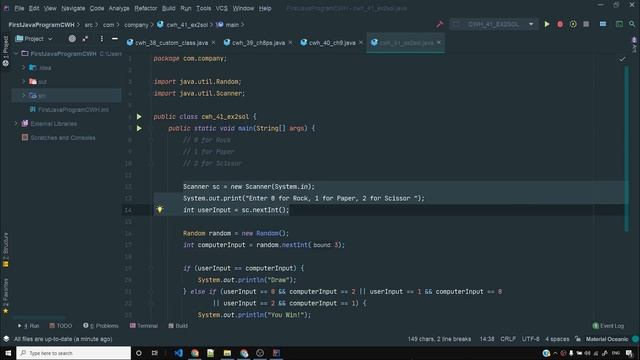Image resolution: width=640 pixels, height=360 pixels.
Task: Click the yellow intention lightbulb on line 14
Action: (x=160, y=210)
